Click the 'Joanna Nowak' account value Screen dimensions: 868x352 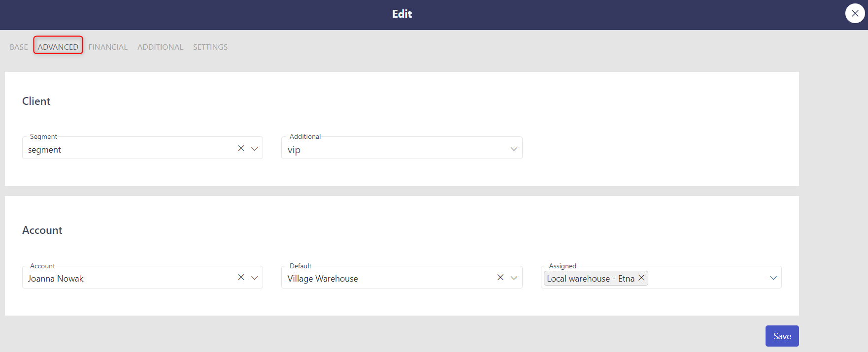click(56, 279)
